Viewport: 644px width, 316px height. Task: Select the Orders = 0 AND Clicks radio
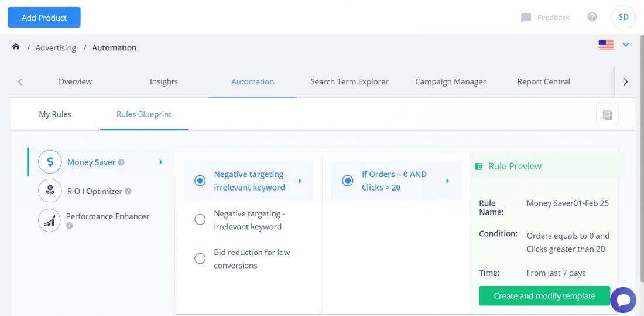pyautogui.click(x=348, y=181)
